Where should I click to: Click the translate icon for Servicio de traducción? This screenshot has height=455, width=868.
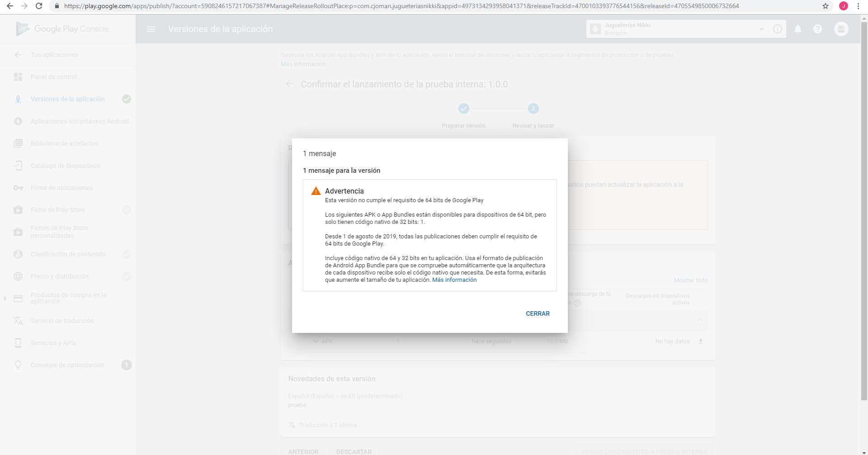pos(18,321)
